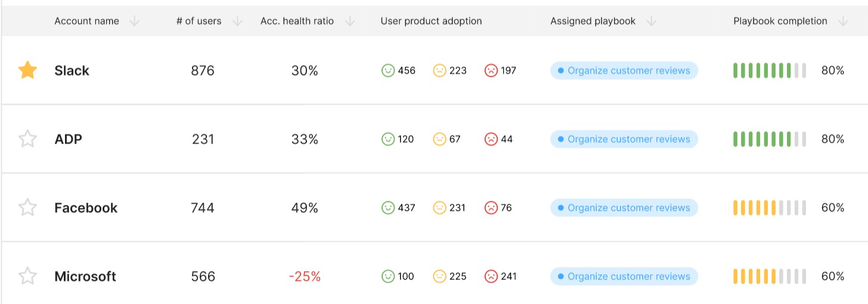The height and width of the screenshot is (304, 868).
Task: Click Facebook's red sad face icon
Action: (x=491, y=208)
